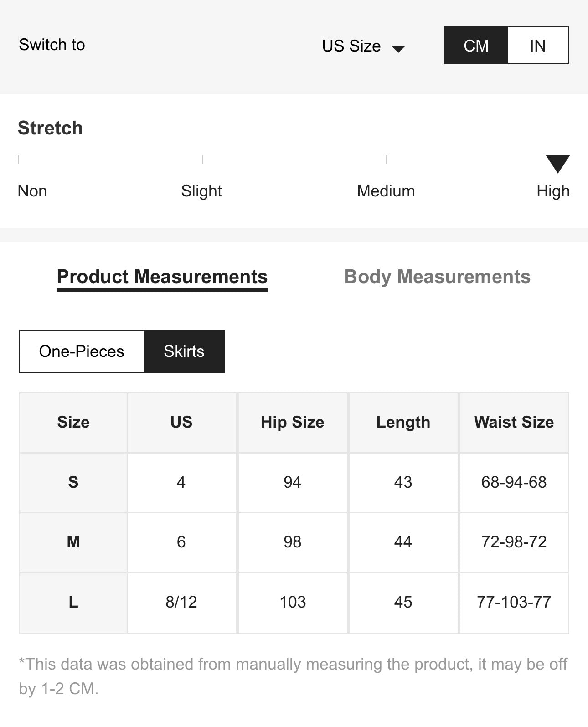Screen dimensions: 588x727
Task: Select the One-Pieces measurement toggle
Action: pos(82,351)
